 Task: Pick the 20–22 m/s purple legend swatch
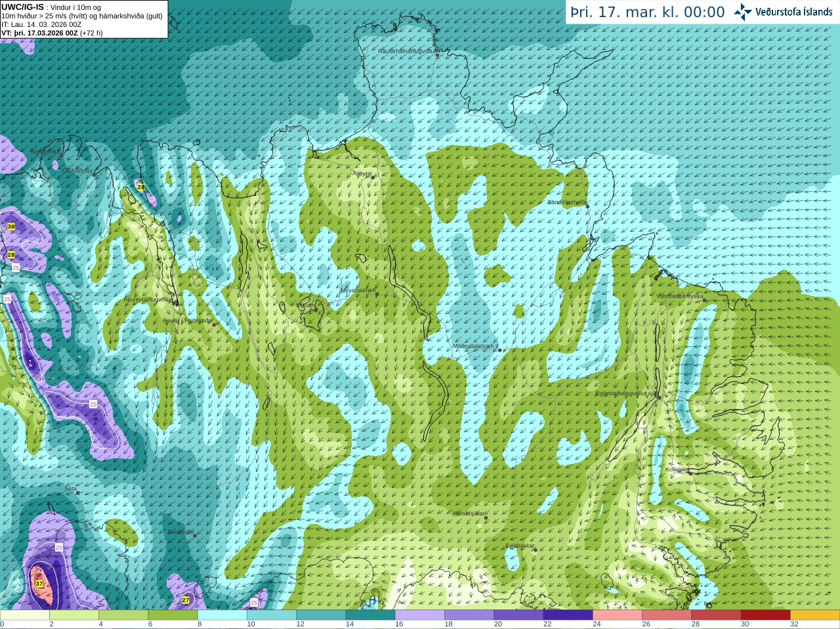click(518, 615)
